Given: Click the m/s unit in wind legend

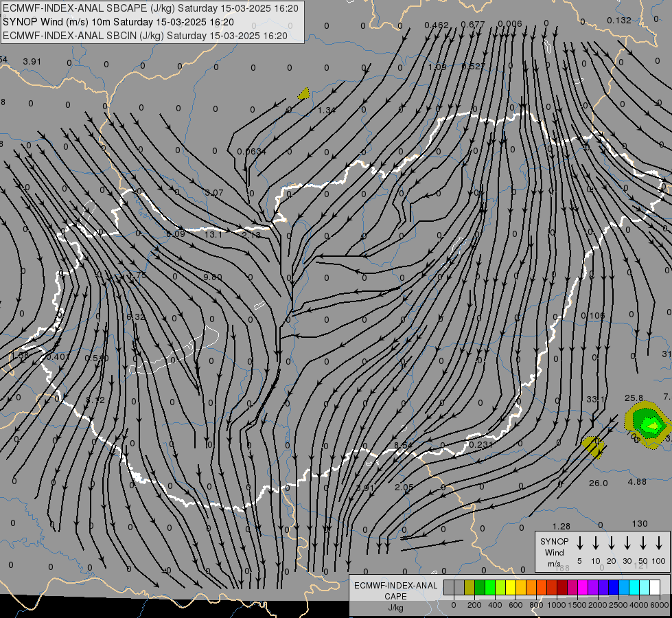Looking at the screenshot, I should (x=554, y=564).
